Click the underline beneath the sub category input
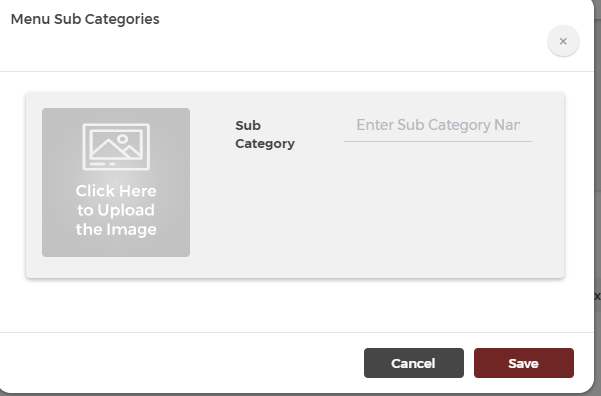This screenshot has height=396, width=601. 438,141
